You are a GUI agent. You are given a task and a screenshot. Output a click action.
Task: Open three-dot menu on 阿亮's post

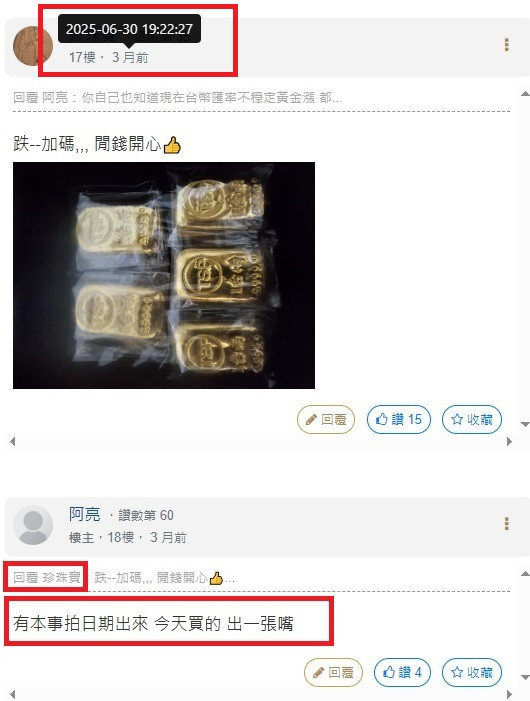point(506,524)
